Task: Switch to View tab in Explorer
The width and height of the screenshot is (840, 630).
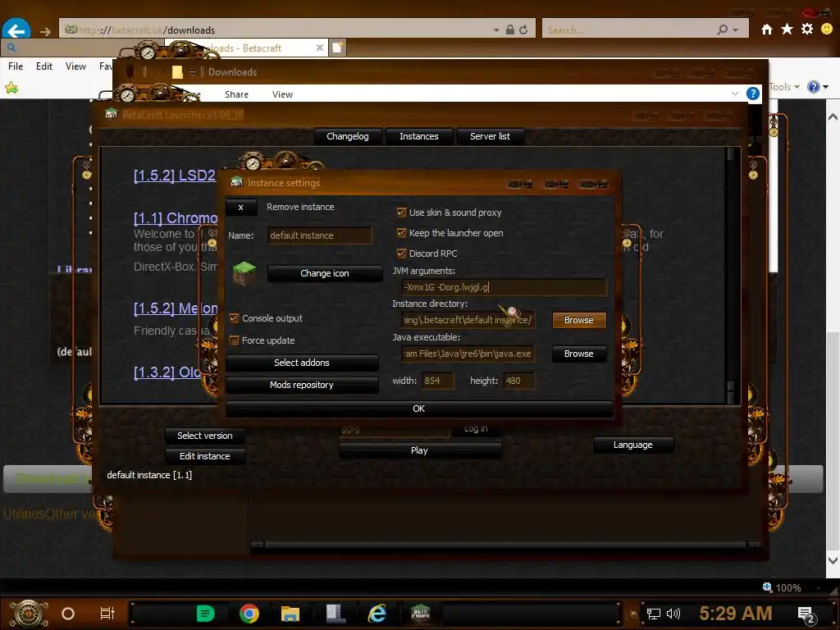Action: click(x=282, y=94)
